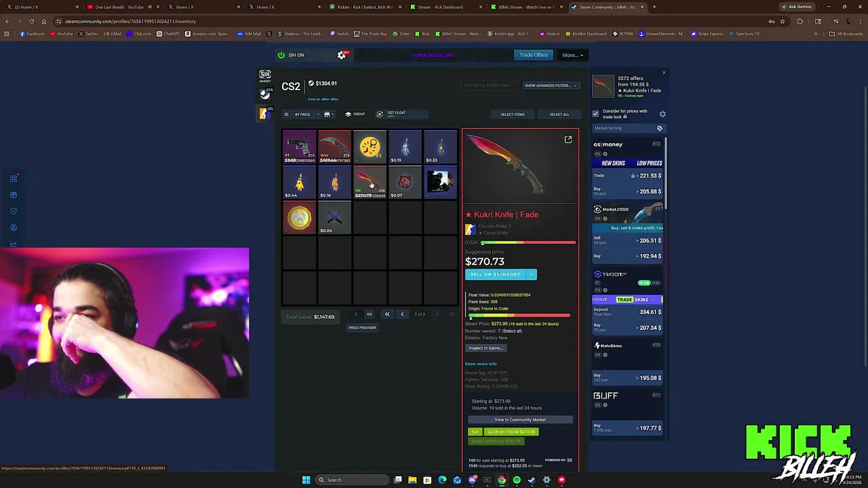Click Inspect in Game... button
The height and width of the screenshot is (488, 868).
486,348
